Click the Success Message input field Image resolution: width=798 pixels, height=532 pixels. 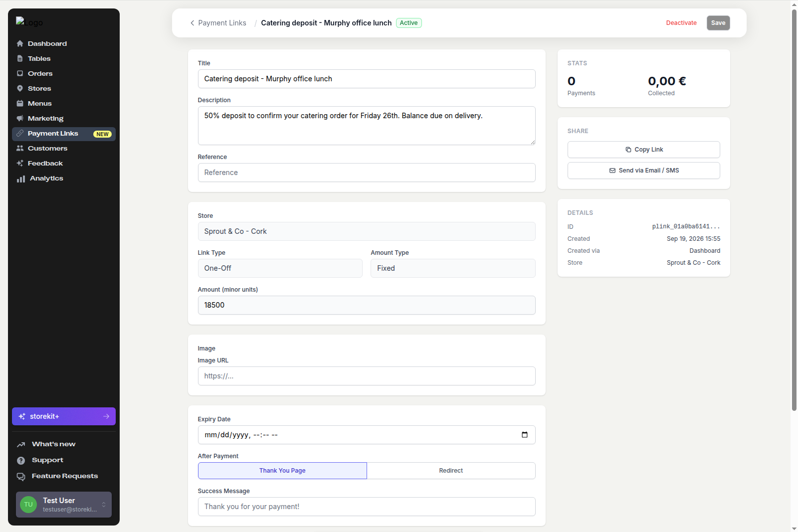(x=367, y=507)
